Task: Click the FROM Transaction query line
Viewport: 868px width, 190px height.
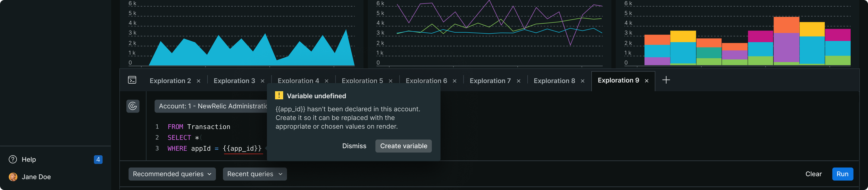Action: click(199, 127)
